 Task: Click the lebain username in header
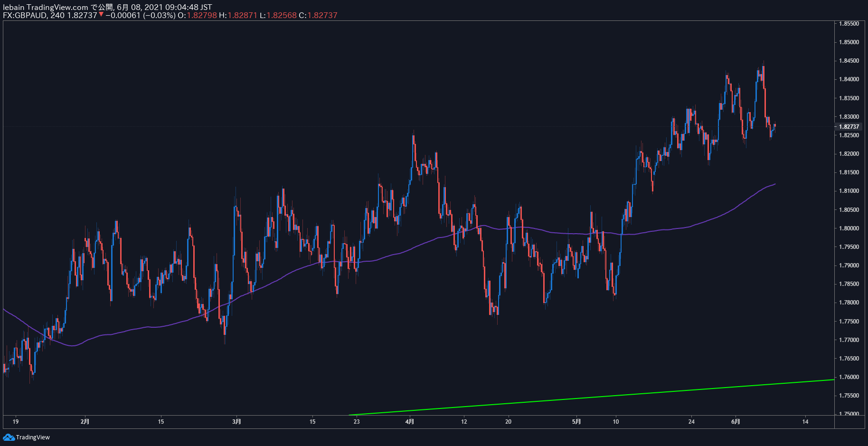(x=14, y=7)
